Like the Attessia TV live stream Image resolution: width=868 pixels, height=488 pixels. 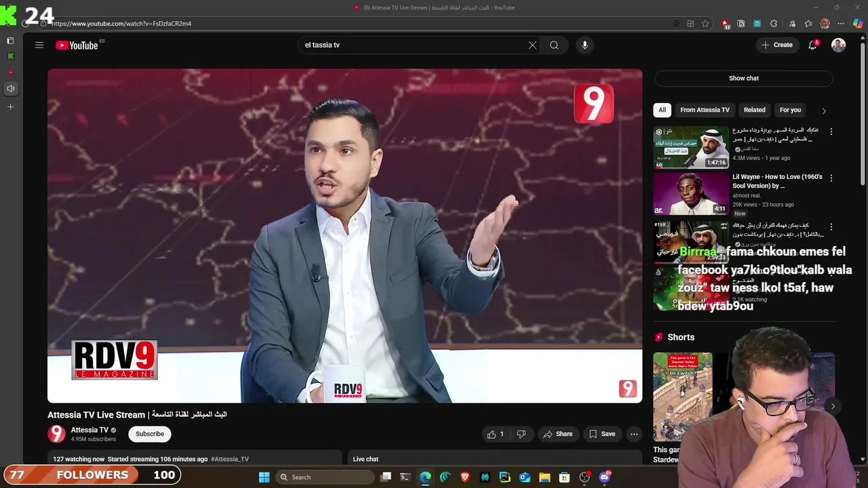(x=496, y=434)
